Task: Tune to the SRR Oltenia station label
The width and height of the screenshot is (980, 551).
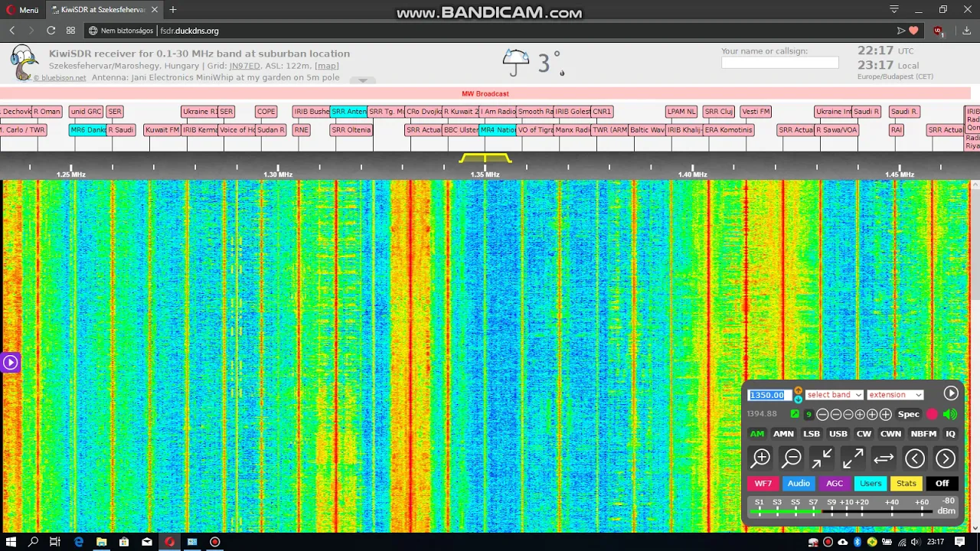Action: tap(351, 130)
